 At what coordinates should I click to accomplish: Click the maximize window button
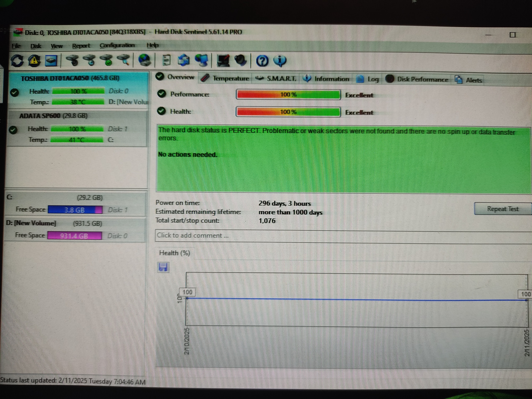click(x=512, y=35)
